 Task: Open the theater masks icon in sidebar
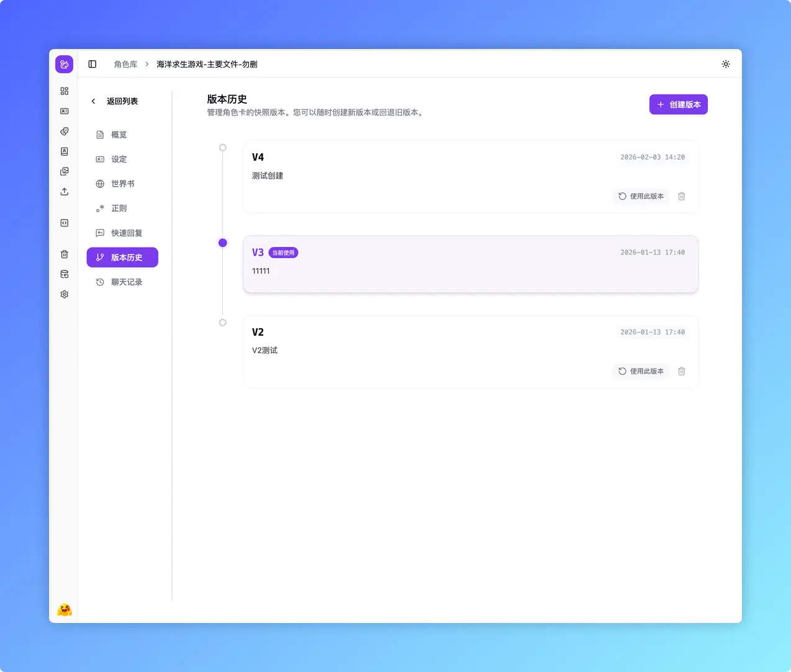coord(64,132)
